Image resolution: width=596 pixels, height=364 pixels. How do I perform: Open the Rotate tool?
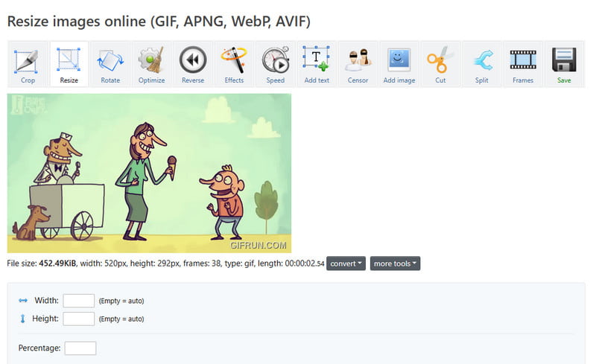(110, 64)
